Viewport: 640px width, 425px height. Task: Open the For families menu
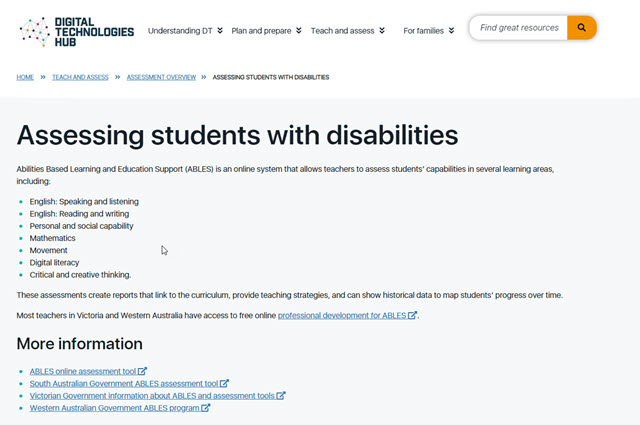pos(423,31)
